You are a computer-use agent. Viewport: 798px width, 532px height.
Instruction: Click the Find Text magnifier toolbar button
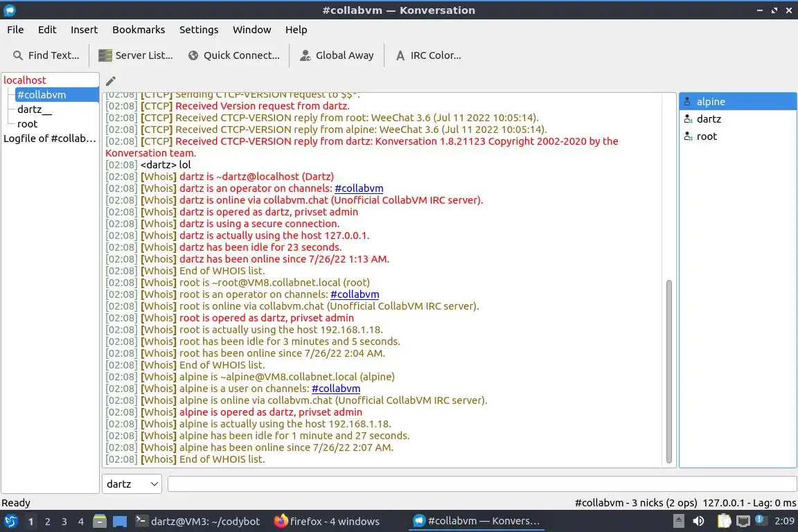pos(46,55)
